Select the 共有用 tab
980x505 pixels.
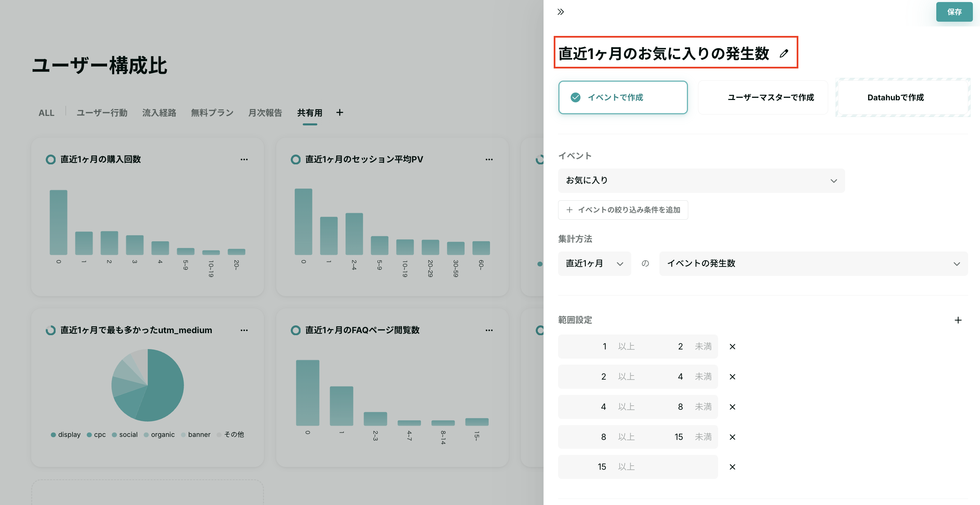click(309, 113)
